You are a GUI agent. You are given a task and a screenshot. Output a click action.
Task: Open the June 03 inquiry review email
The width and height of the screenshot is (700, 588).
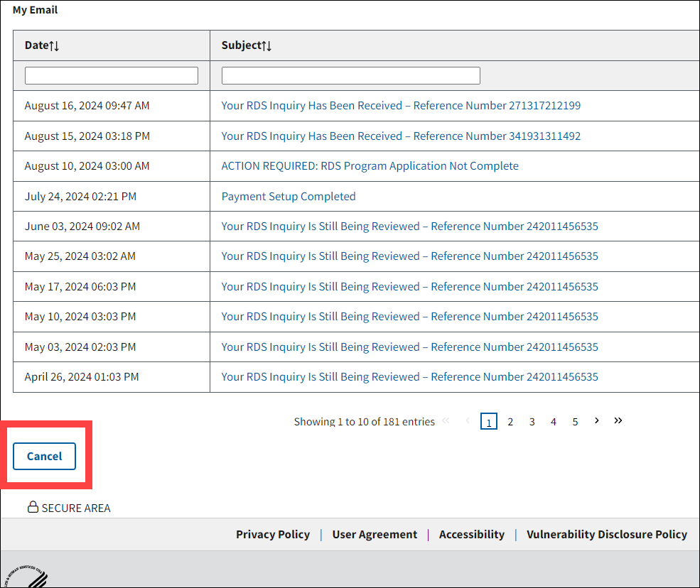point(409,227)
